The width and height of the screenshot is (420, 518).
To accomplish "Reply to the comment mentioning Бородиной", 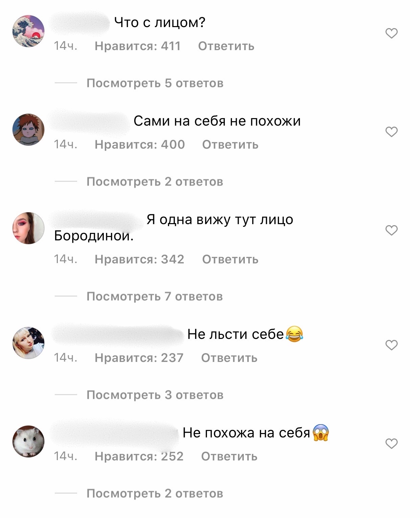I will [x=230, y=259].
